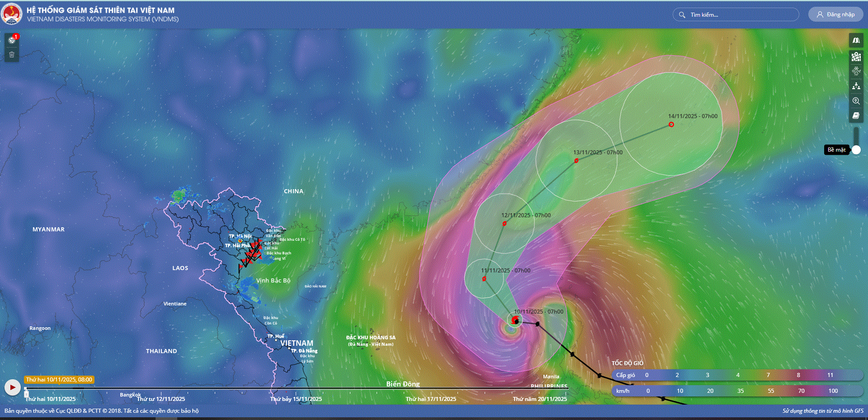Click the 12/11/2025 07h00 forecast point
Screen dimensions: 868x420
click(505, 224)
